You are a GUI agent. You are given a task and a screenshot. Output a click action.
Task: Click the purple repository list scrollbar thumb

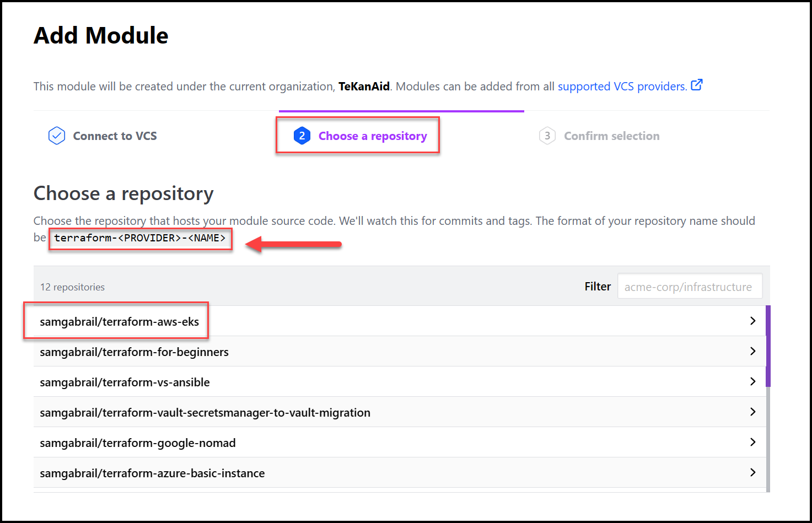[x=768, y=346]
